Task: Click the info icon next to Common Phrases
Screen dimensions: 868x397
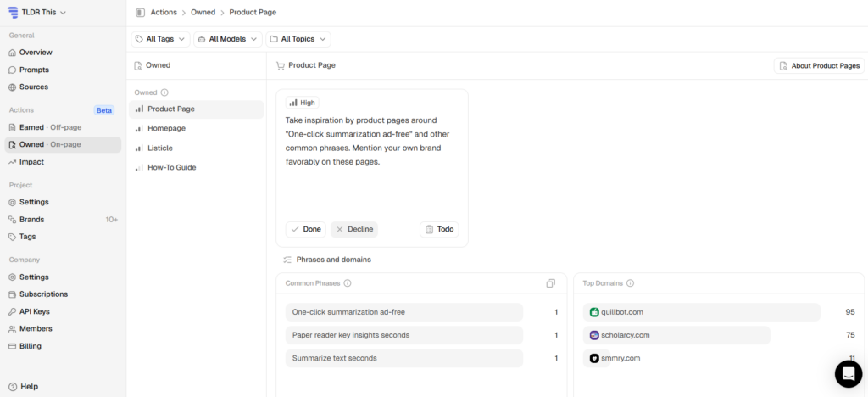Action: [348, 283]
